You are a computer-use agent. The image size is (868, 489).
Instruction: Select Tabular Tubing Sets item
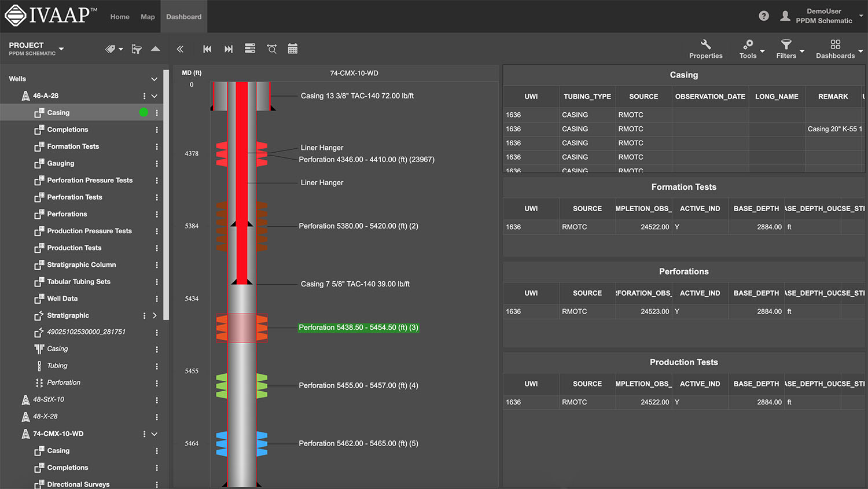tap(79, 282)
